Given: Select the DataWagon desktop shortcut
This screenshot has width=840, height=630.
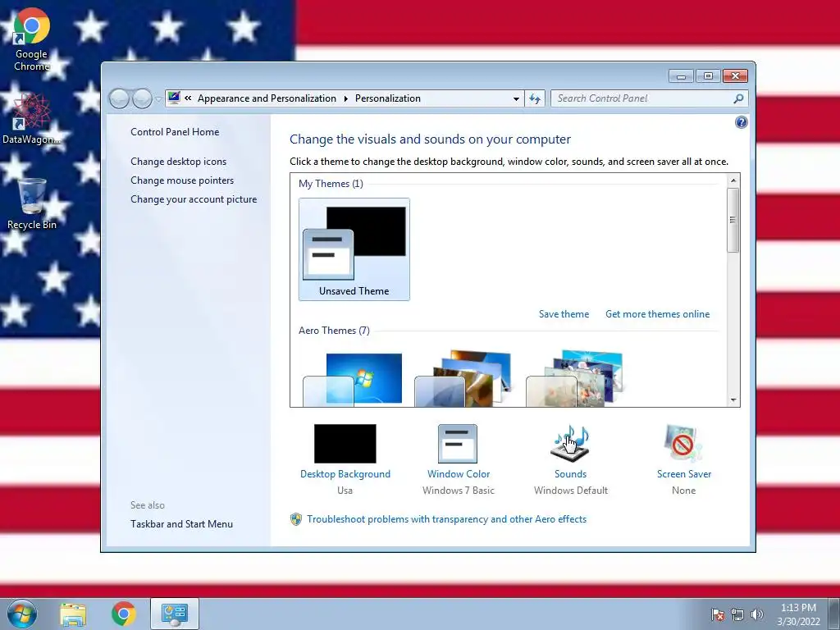Looking at the screenshot, I should 31,118.
